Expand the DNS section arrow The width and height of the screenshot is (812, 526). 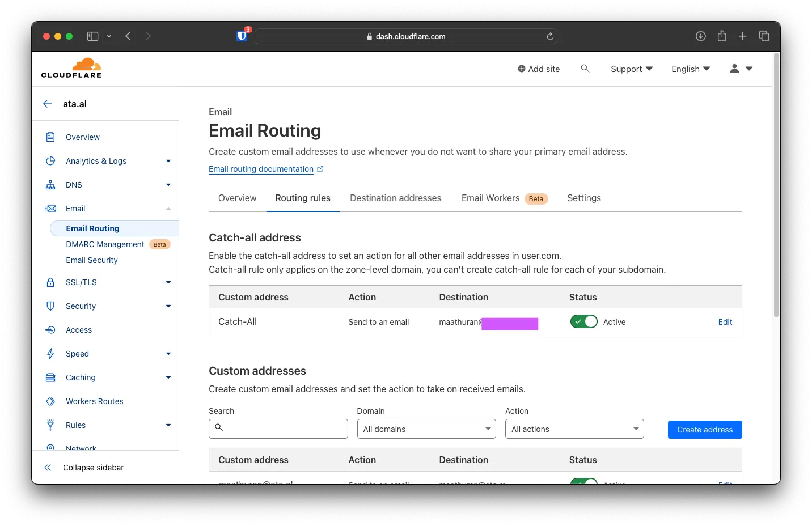[x=168, y=185]
